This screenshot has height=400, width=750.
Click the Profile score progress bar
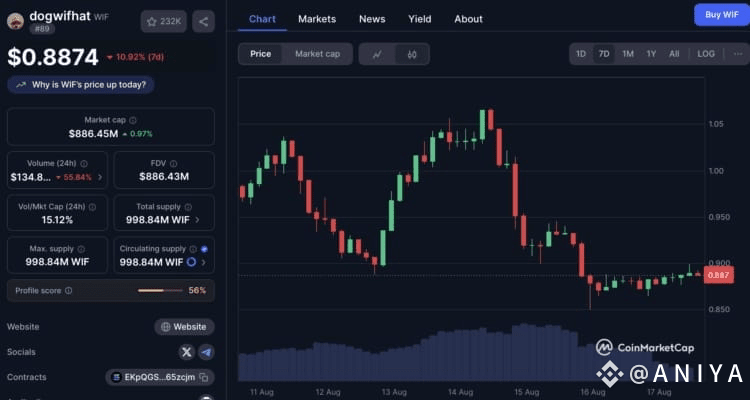tap(160, 290)
